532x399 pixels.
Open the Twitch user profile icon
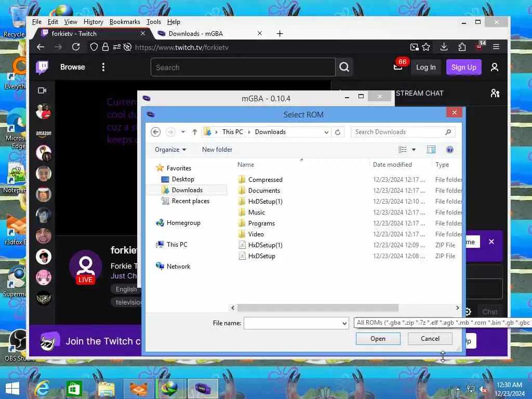[495, 67]
